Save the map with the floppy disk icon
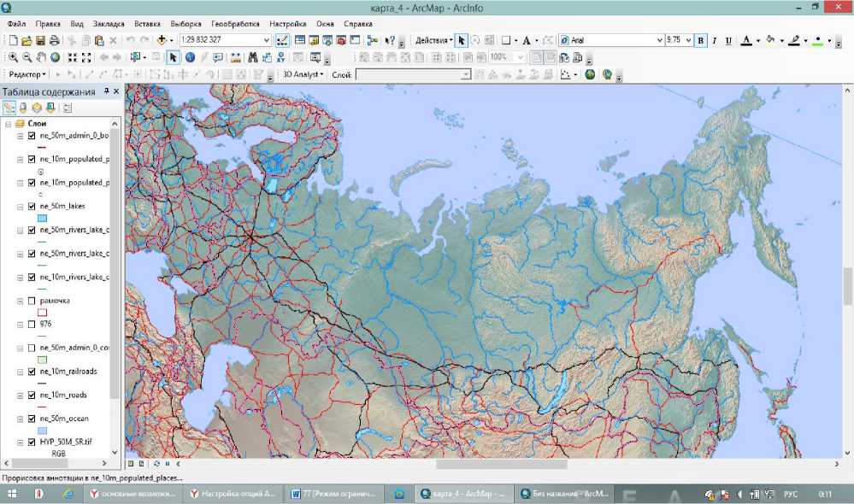The width and height of the screenshot is (854, 504). click(x=40, y=40)
